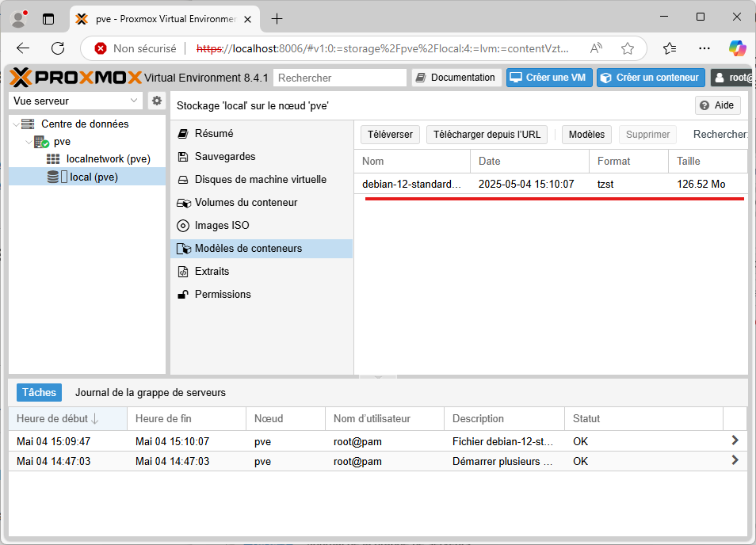Sort templates by the Nom column
The height and width of the screenshot is (545, 756).
412,162
